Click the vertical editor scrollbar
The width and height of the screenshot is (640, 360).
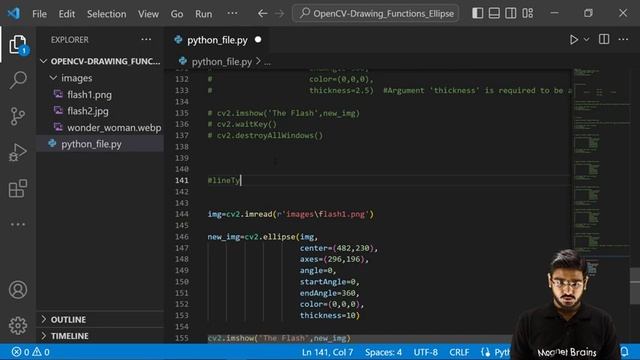(x=635, y=286)
